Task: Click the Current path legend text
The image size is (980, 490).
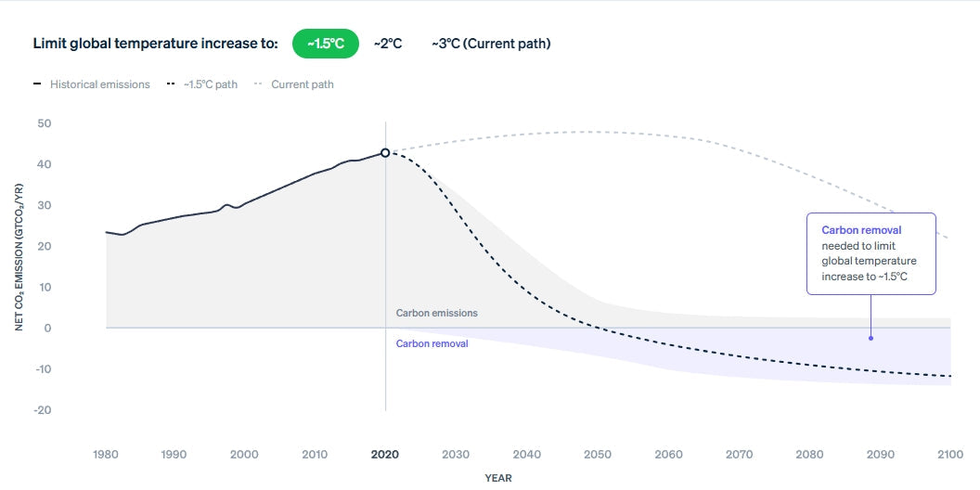Action: pyautogui.click(x=303, y=84)
